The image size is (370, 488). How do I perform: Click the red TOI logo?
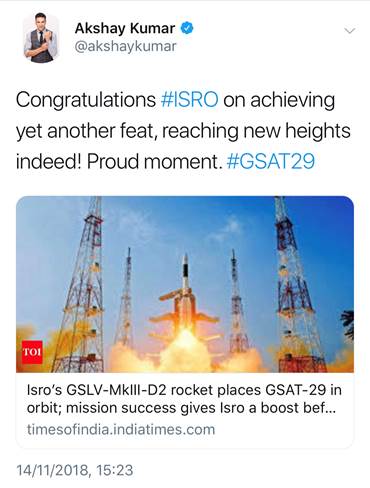point(32,352)
